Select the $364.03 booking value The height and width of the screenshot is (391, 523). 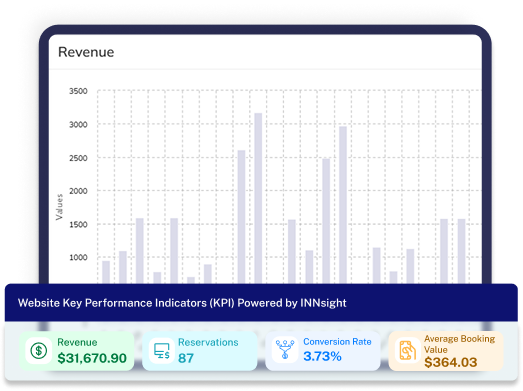coord(451,362)
